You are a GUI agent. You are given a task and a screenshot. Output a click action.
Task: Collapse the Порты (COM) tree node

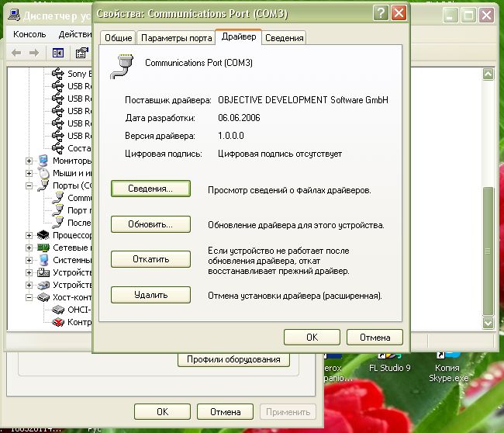tap(30, 185)
